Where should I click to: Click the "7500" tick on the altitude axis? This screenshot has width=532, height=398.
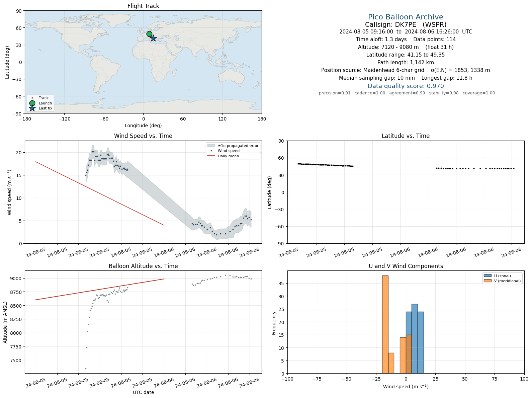click(16, 361)
